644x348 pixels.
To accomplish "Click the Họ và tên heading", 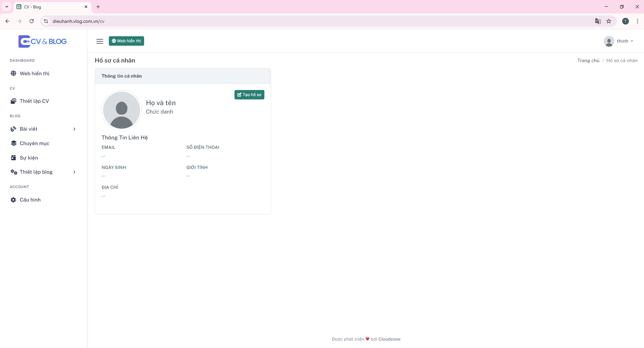I will coord(161,103).
